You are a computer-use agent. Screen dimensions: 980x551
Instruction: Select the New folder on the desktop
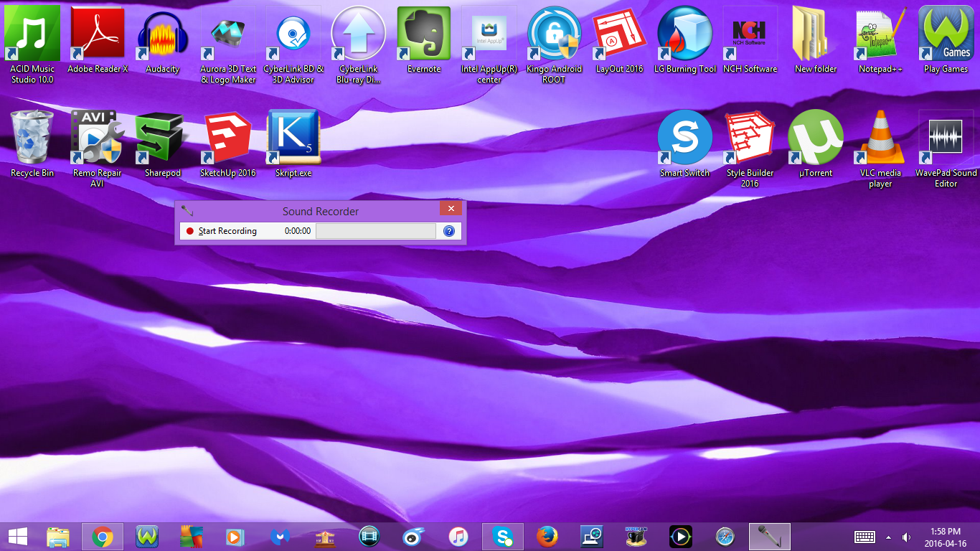point(816,40)
